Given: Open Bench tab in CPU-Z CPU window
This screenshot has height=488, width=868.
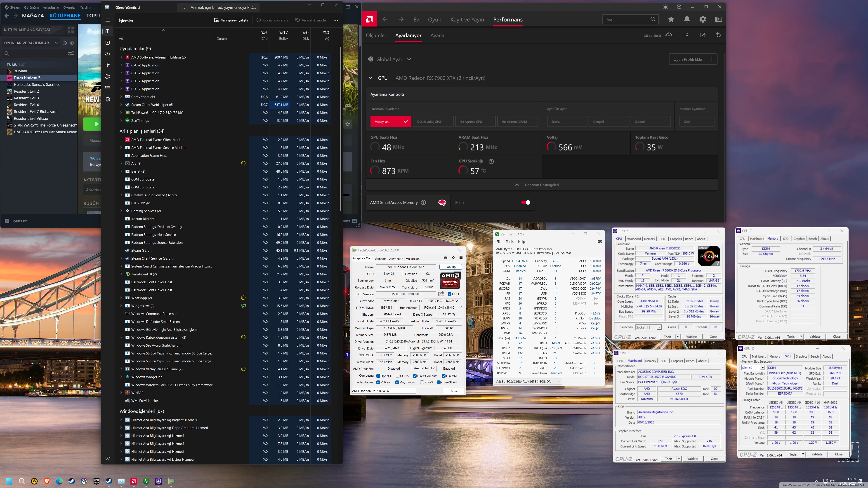Looking at the screenshot, I should click(689, 239).
